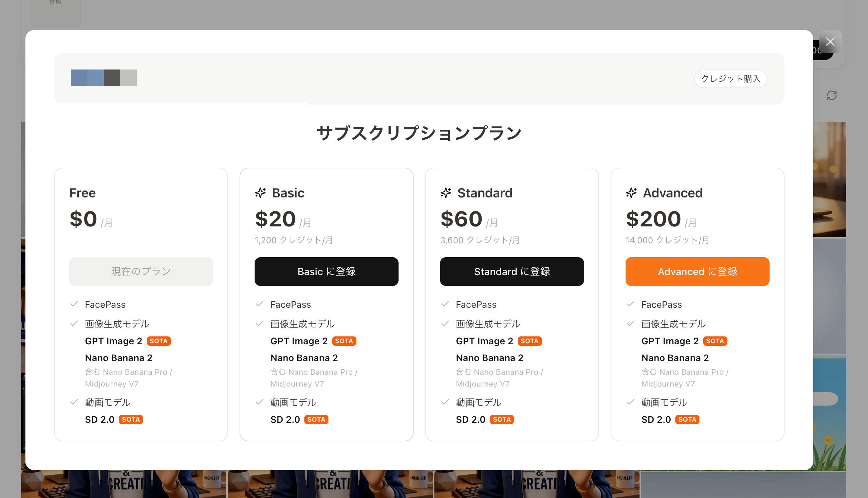Click the sparkle icon beside Basic
Screen dimensions: 868x498
tap(261, 193)
